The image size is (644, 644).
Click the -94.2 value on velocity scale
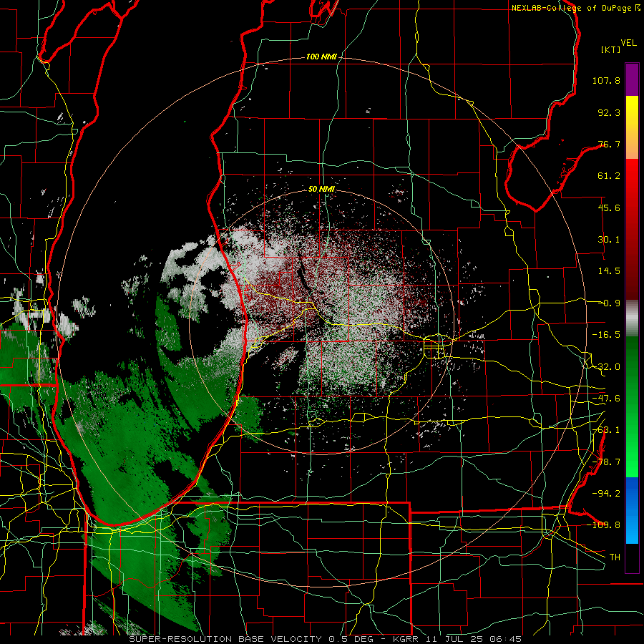pyautogui.click(x=606, y=493)
